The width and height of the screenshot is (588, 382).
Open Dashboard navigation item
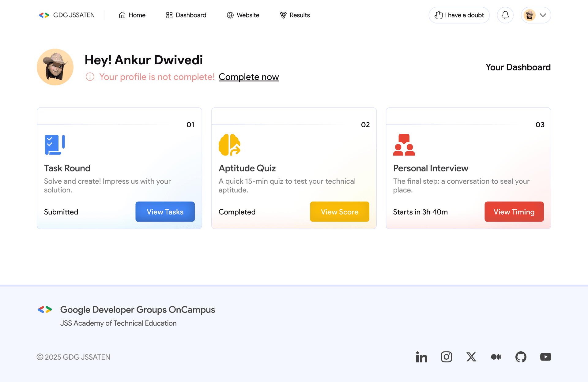click(x=186, y=15)
